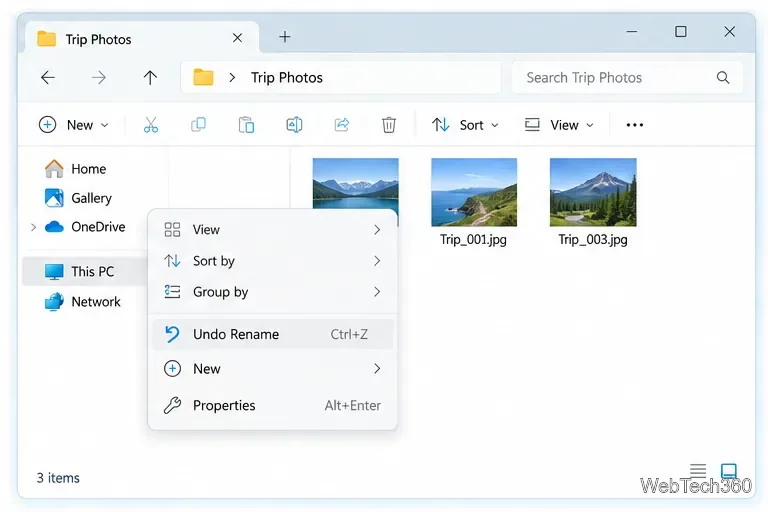
Task: Click the Cut scissors icon in toolbar
Action: coord(151,125)
